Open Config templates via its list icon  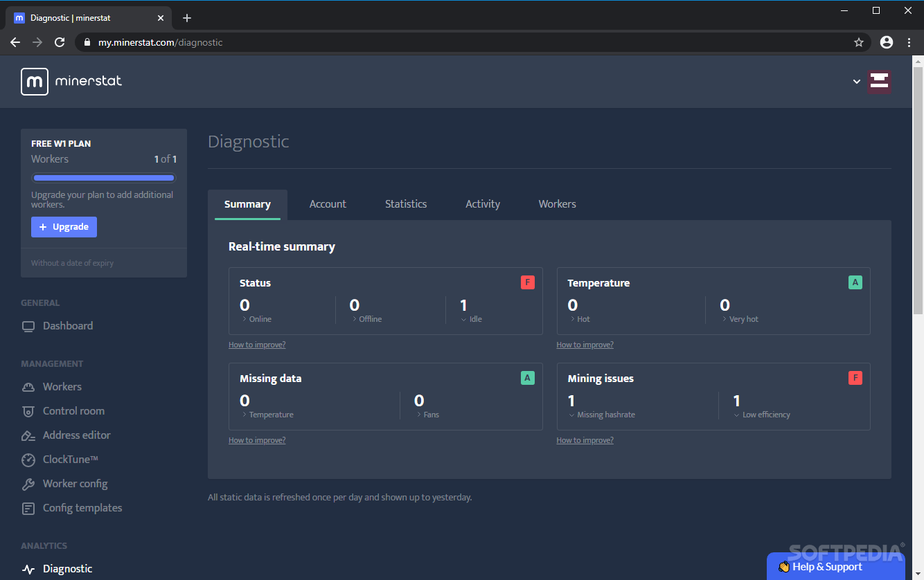[x=28, y=507]
